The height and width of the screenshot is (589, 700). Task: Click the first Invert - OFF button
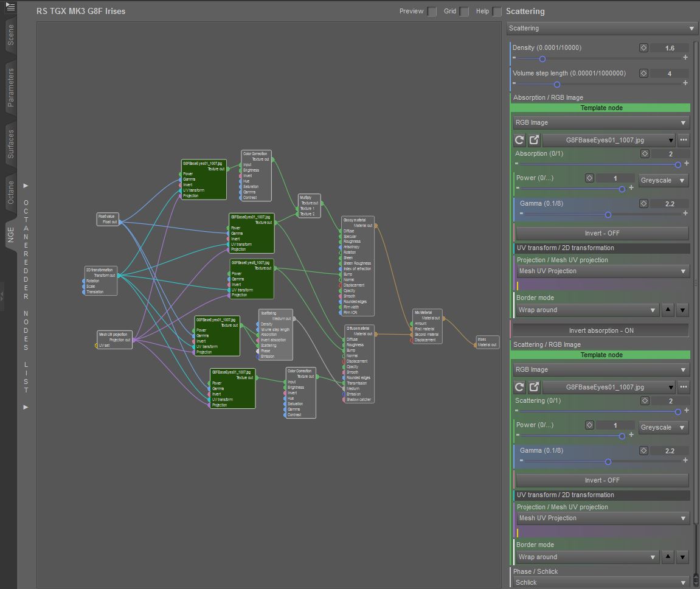[602, 233]
